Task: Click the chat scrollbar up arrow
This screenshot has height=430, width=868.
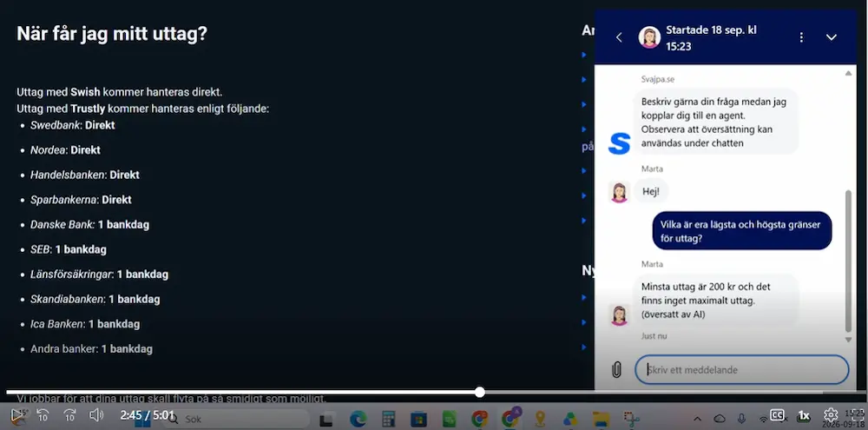Action: (848, 73)
